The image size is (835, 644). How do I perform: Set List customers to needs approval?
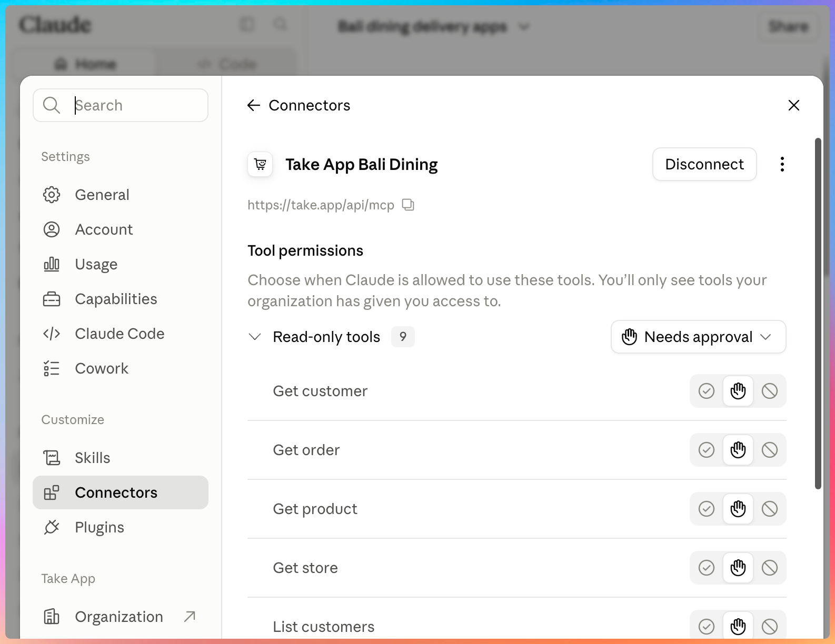coord(738,626)
